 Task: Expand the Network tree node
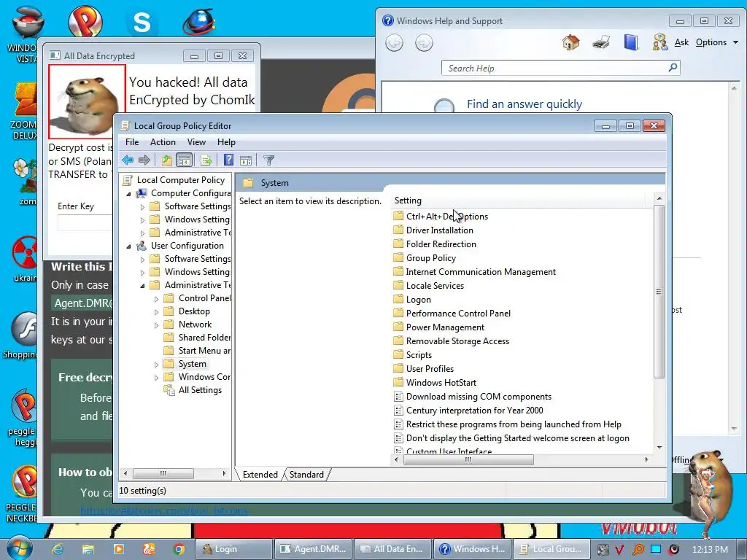click(156, 325)
